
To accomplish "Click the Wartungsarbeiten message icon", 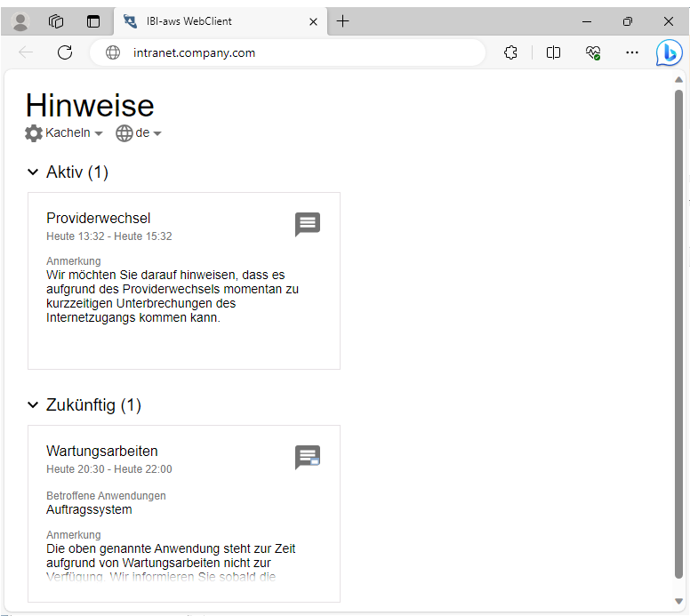I will [307, 457].
